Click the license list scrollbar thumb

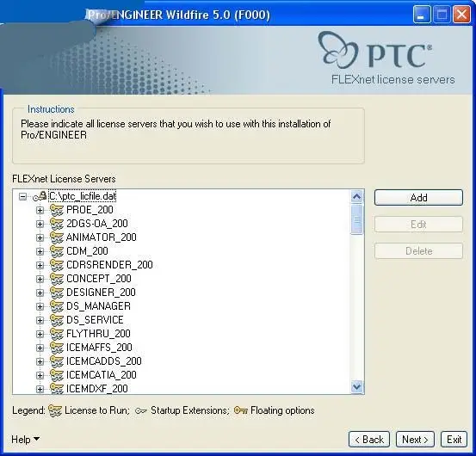click(x=356, y=219)
